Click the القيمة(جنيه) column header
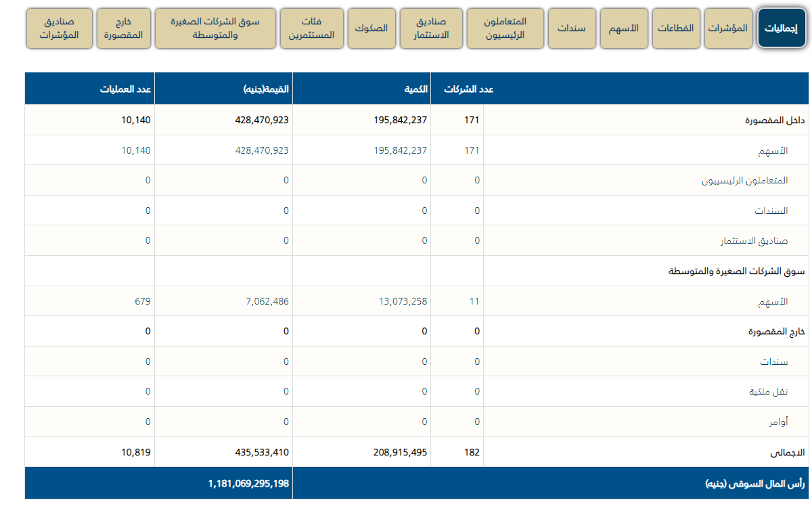Viewport: 812px width, 513px height. [x=266, y=89]
